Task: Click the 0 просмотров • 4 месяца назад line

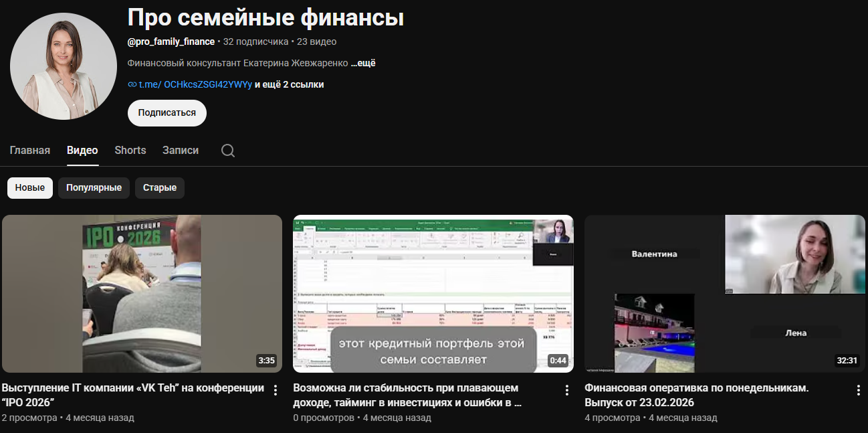Action: pos(362,418)
